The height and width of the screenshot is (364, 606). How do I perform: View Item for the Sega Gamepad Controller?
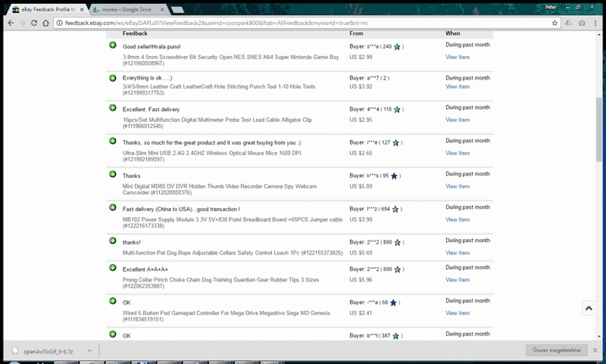point(457,313)
